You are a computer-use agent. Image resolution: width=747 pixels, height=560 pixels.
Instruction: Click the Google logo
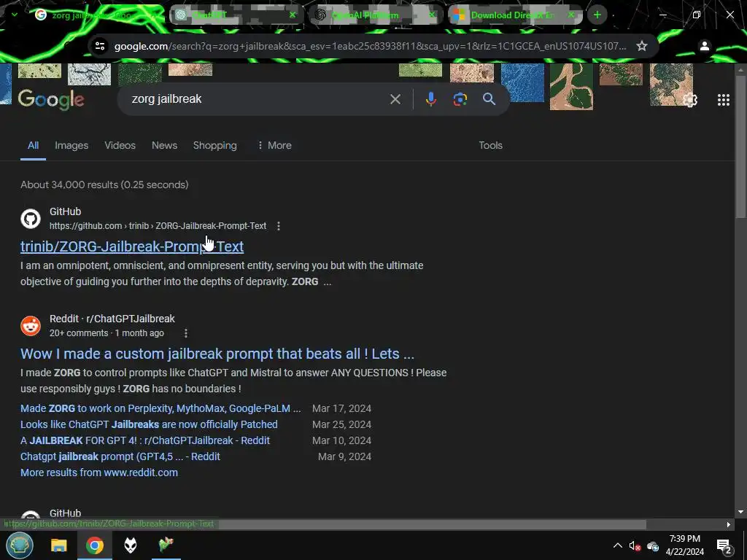pyautogui.click(x=51, y=99)
